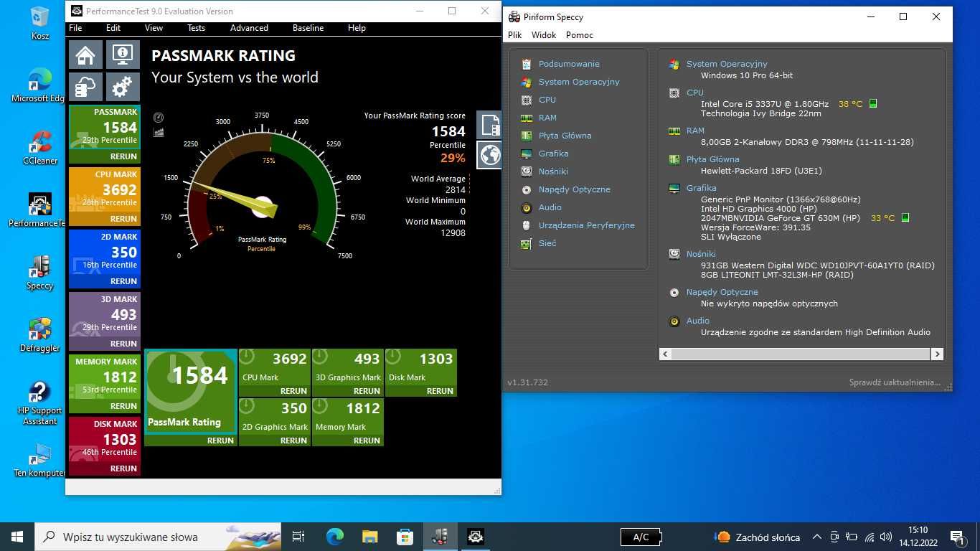Open Speccy desktop icon
The width and height of the screenshot is (980, 551).
40,273
